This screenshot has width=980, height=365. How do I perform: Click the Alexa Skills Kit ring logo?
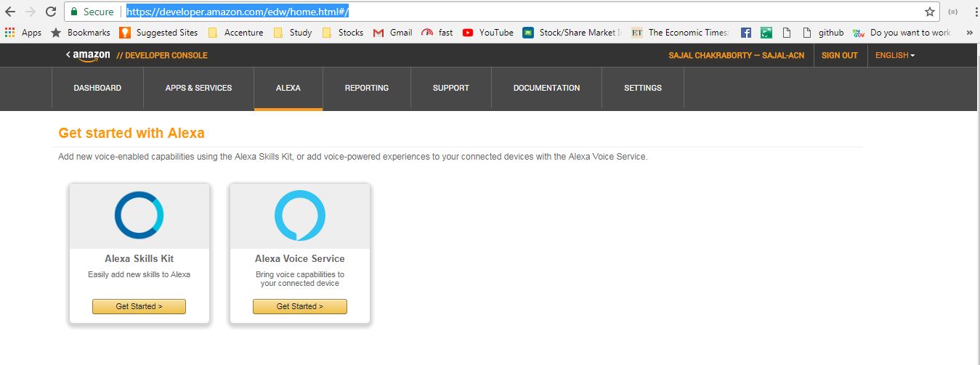tap(139, 216)
